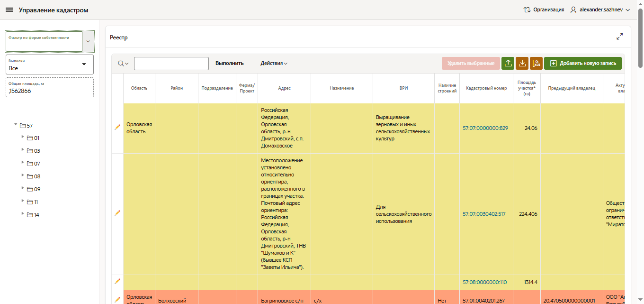Click Добавить новую запись button
Screen dimensions: 644x304
point(582,64)
